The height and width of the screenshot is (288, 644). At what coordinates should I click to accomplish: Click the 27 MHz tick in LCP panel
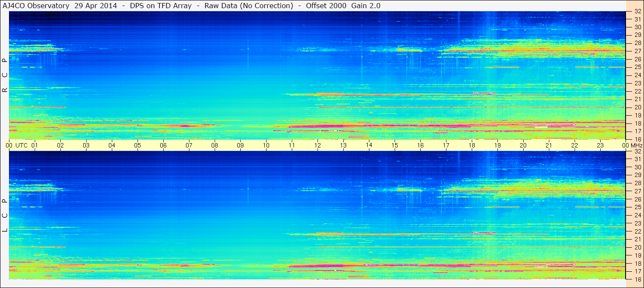point(637,191)
